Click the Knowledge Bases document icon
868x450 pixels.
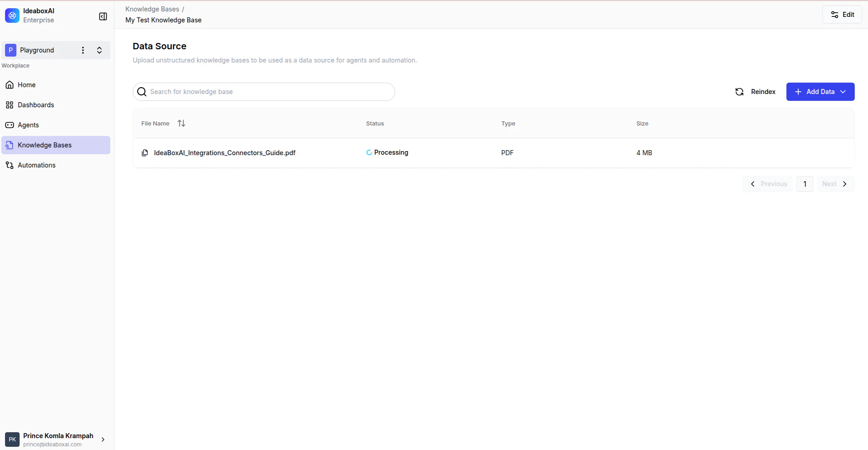(10, 145)
